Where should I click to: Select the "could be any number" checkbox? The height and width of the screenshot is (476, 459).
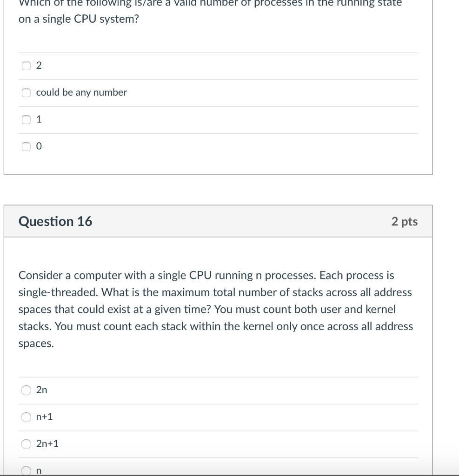26,93
